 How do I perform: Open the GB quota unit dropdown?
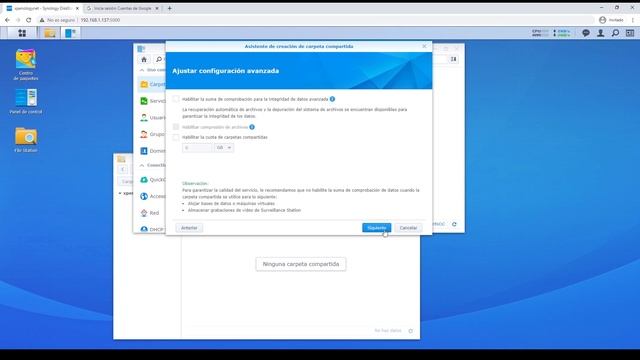coord(224,148)
